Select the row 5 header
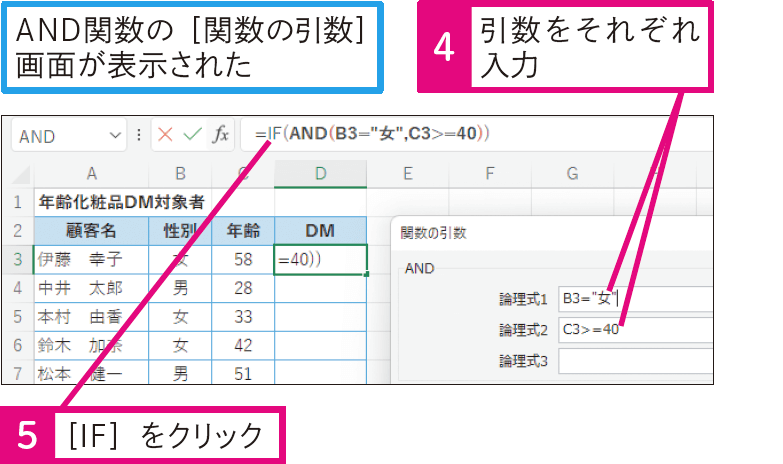The height and width of the screenshot is (464, 783). (18, 317)
